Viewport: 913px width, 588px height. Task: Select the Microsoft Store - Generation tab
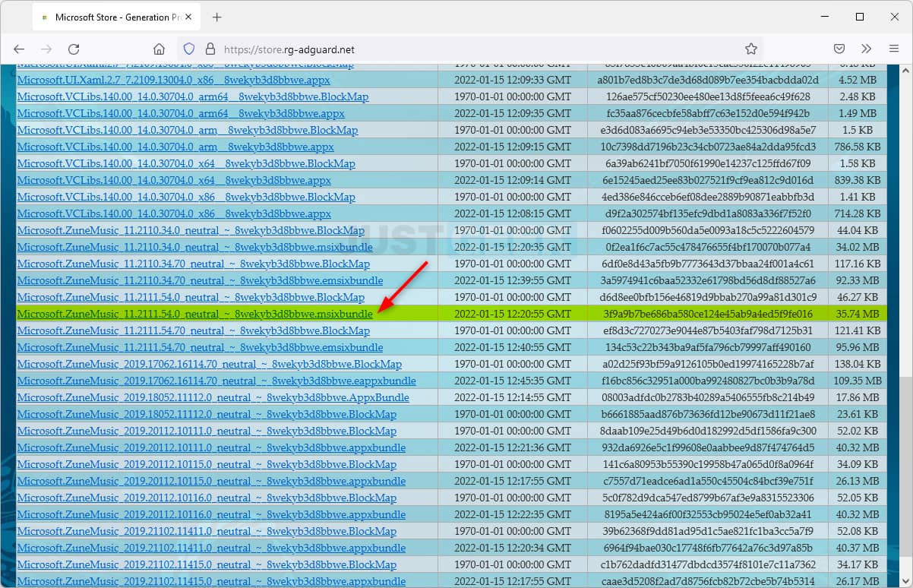(x=117, y=17)
